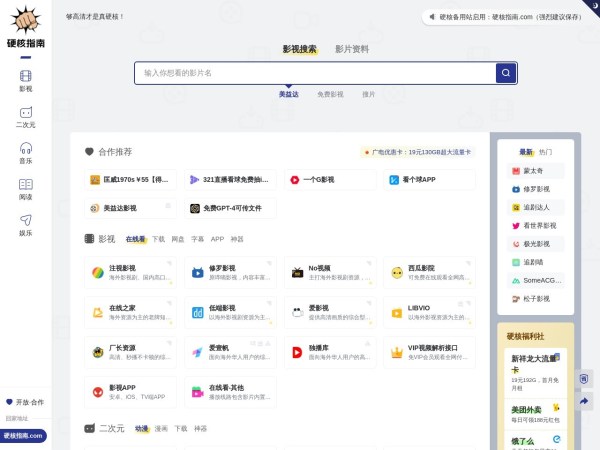Select 免费影视 search engine option

coord(330,94)
